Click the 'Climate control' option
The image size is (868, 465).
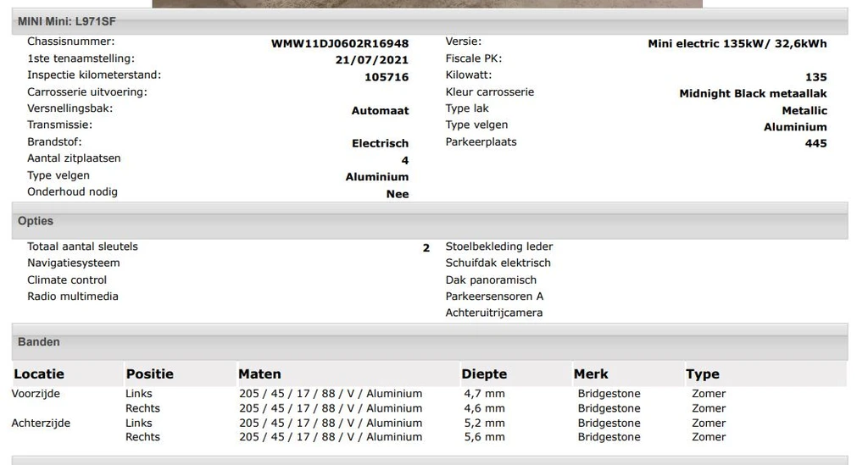(67, 280)
